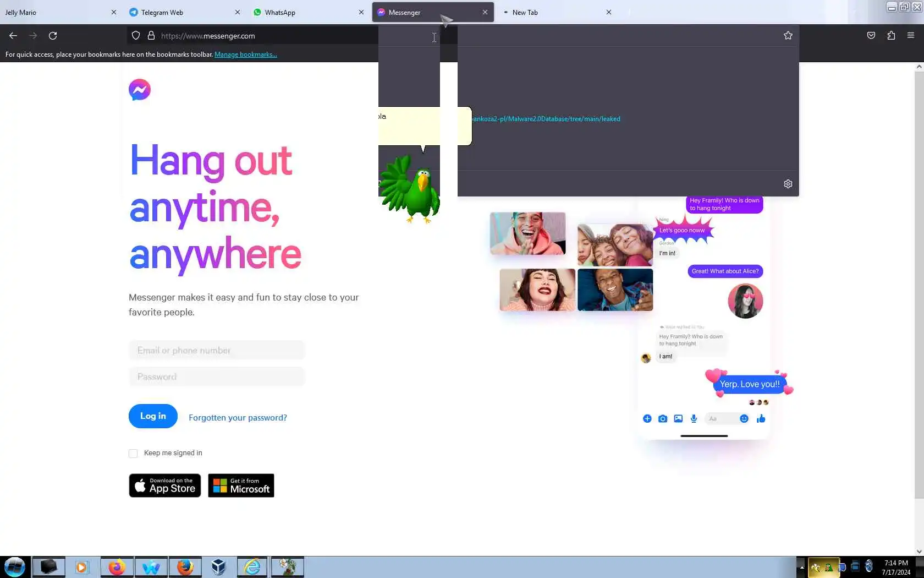
Task: Click the Great! What about Alice? bubble
Action: pos(725,271)
